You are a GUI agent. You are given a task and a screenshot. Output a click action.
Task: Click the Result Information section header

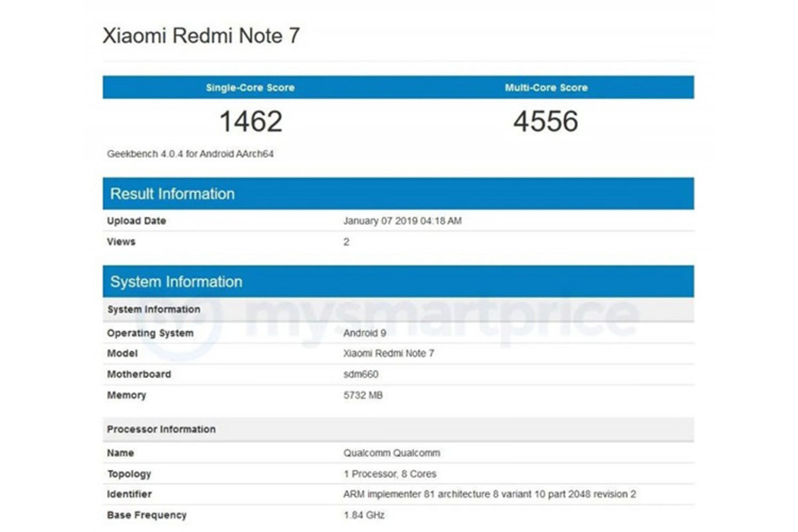pos(172,194)
